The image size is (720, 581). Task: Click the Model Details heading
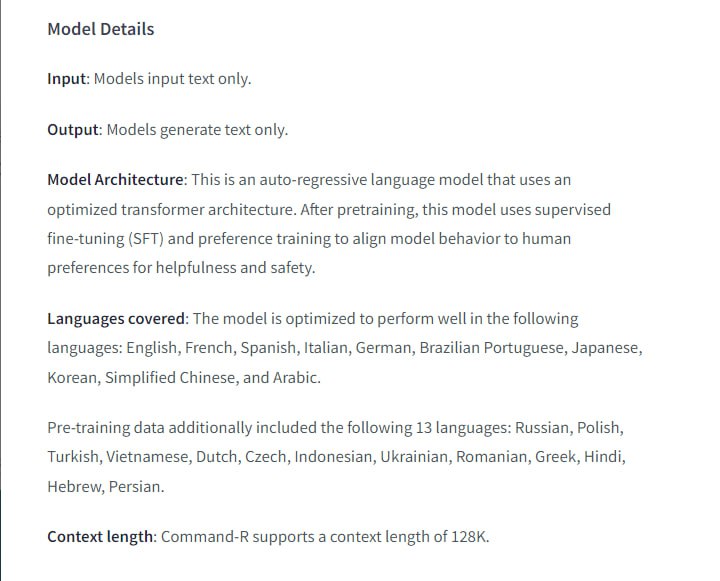click(100, 29)
